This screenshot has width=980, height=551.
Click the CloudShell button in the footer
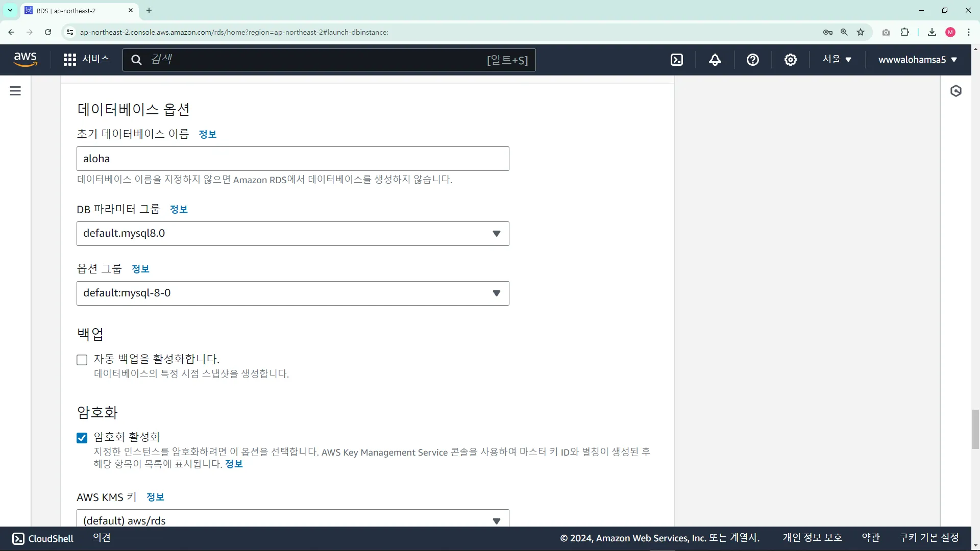[x=43, y=538]
